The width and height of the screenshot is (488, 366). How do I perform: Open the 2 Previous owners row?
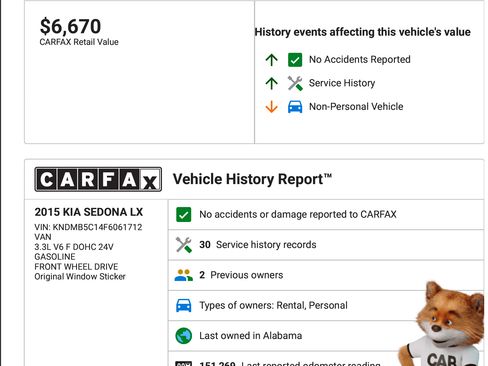pyautogui.click(x=326, y=275)
